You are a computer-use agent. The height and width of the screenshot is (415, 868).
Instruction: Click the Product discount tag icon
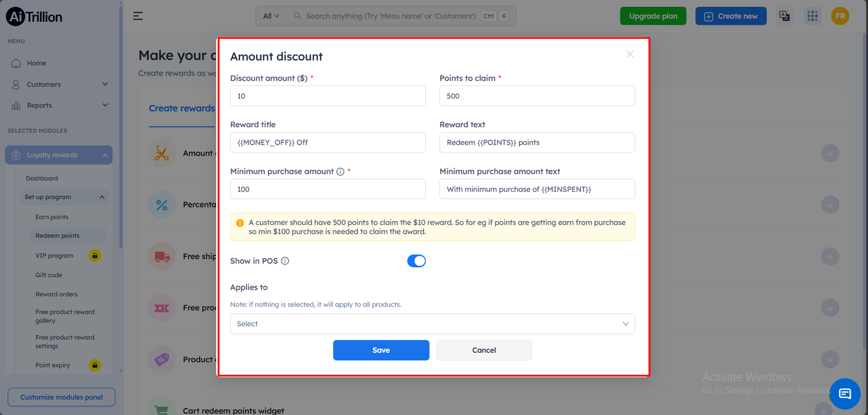pos(162,359)
